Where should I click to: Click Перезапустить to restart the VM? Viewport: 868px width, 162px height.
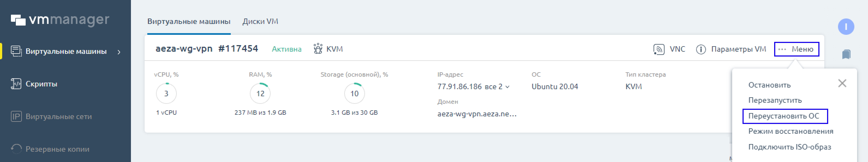[775, 100]
